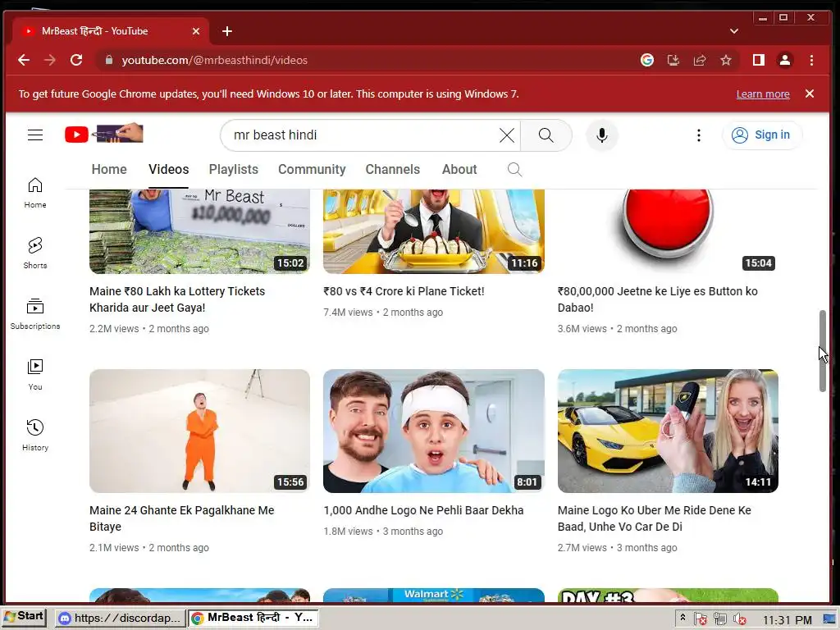Click the page vertical scrollbar thumb

click(822, 351)
